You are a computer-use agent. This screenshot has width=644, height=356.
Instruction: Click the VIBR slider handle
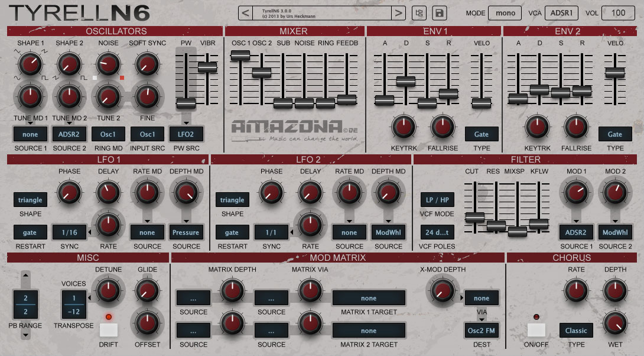[207, 67]
